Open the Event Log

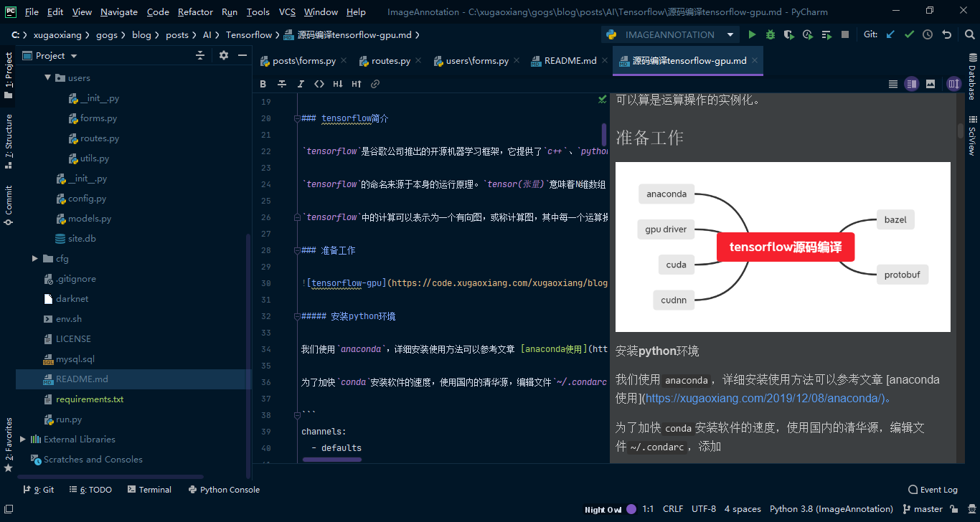(x=933, y=490)
